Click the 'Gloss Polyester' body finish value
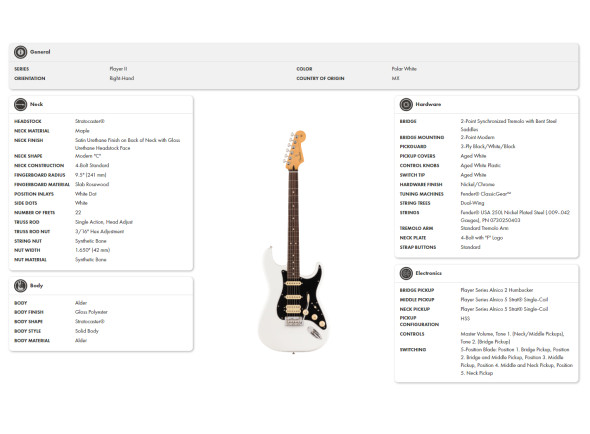The height and width of the screenshot is (434, 590). point(91,312)
